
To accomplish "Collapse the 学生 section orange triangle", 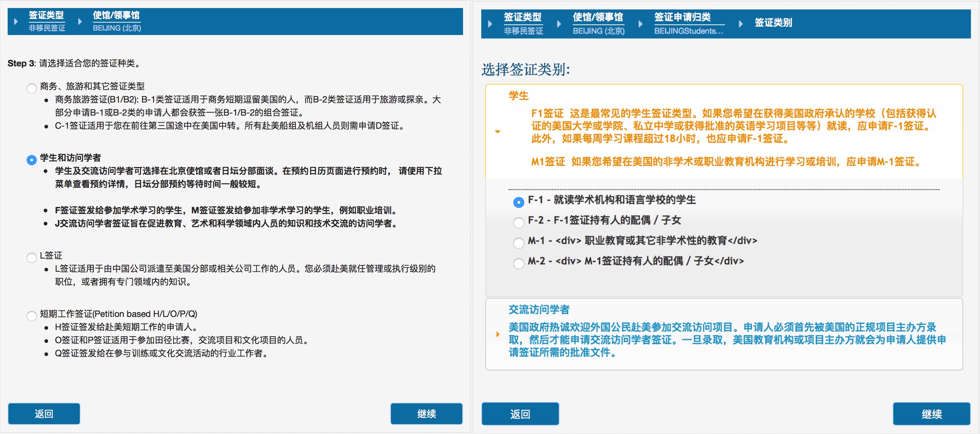I will point(498,132).
